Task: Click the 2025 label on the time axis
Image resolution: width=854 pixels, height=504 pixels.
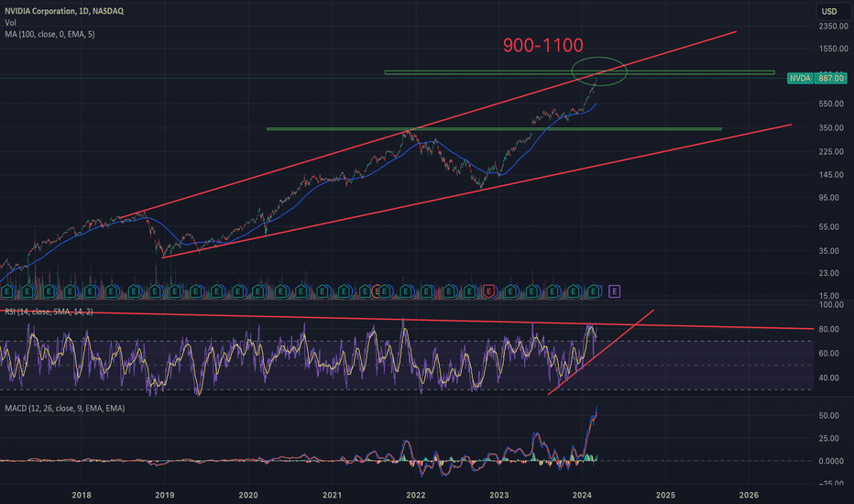Action: 665,495
